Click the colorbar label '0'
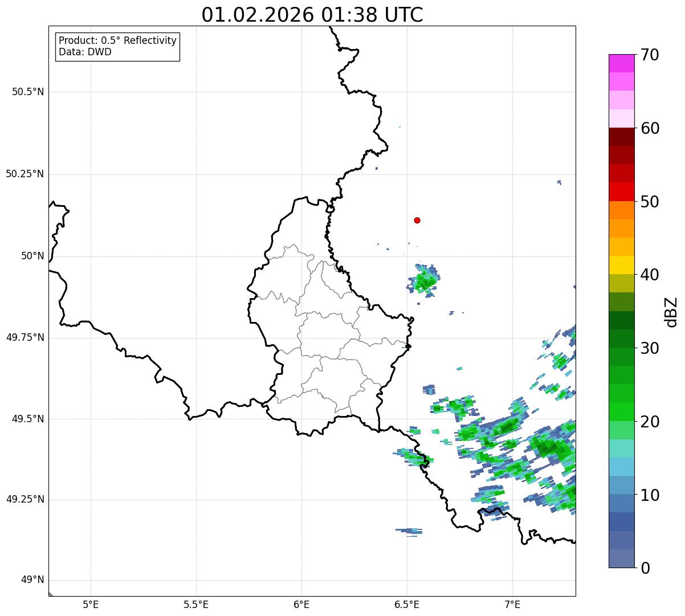This screenshot has height=616, width=685. point(645,568)
